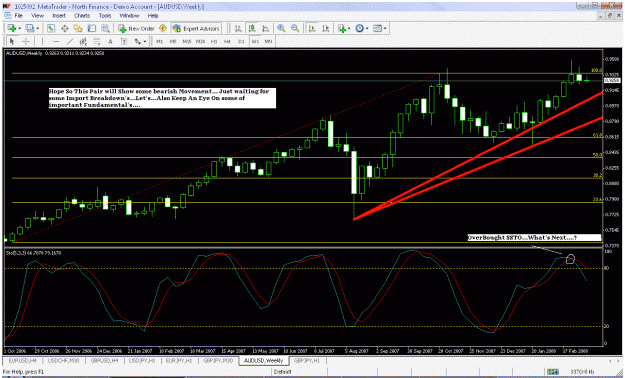The height and width of the screenshot is (378, 625).
Task: Toggle chart auto scroll icon
Action: tap(312, 28)
